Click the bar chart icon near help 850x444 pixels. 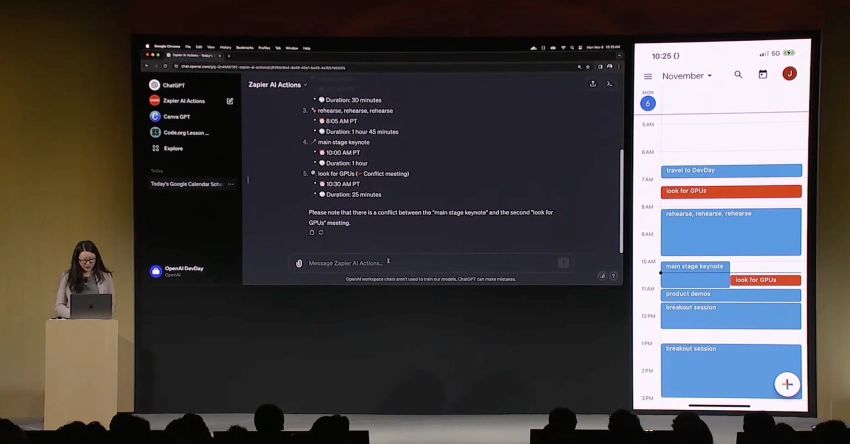pos(602,276)
